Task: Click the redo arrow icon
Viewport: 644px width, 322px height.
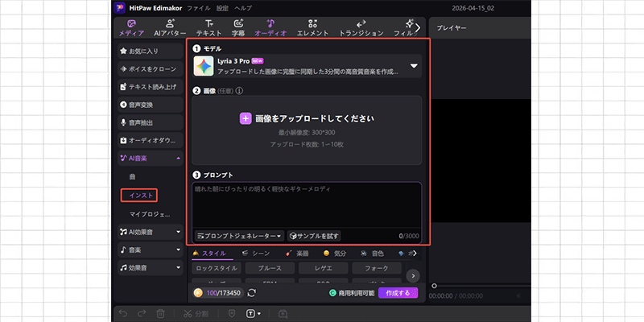Action: [142, 314]
